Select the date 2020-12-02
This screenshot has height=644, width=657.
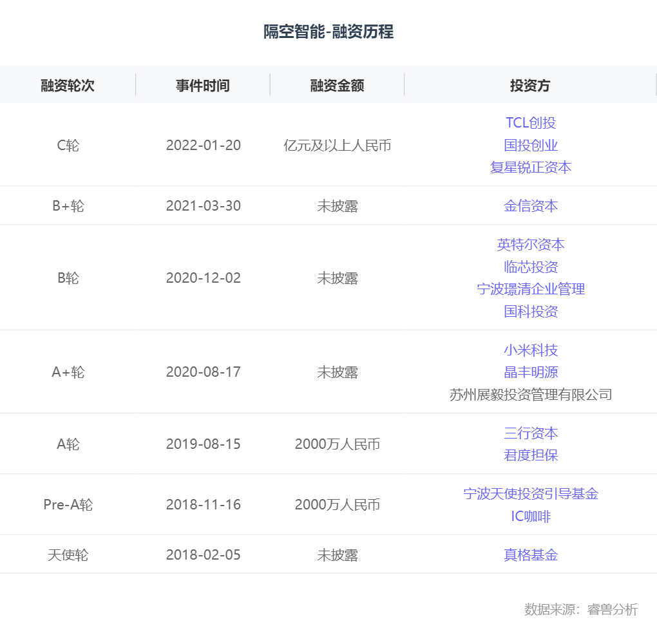[203, 278]
